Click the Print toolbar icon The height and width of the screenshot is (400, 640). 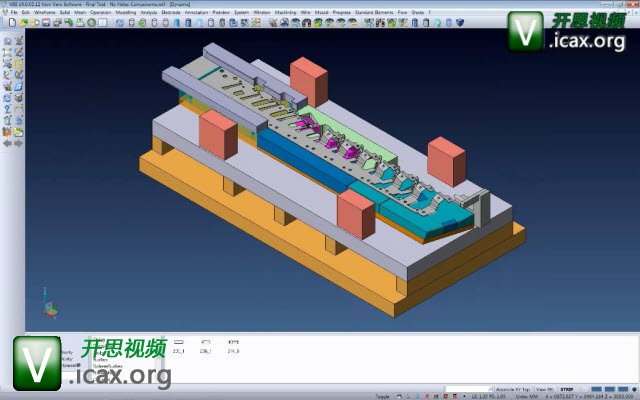57,22
